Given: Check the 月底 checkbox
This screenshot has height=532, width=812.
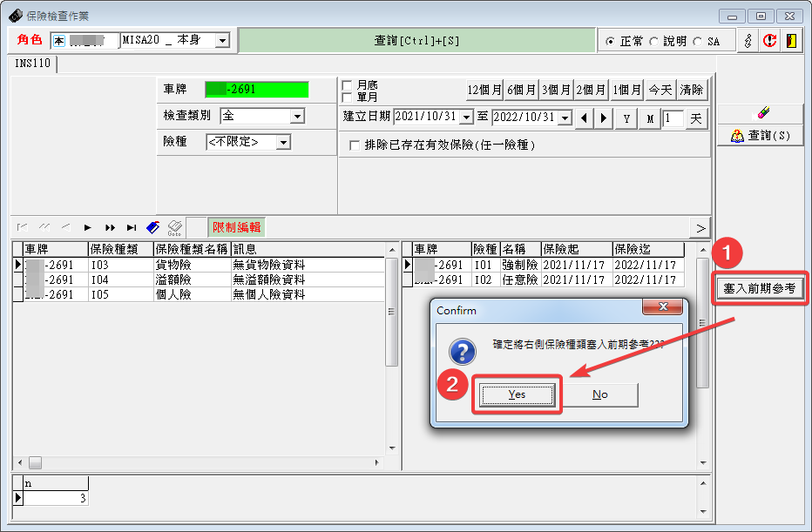Looking at the screenshot, I should (348, 84).
